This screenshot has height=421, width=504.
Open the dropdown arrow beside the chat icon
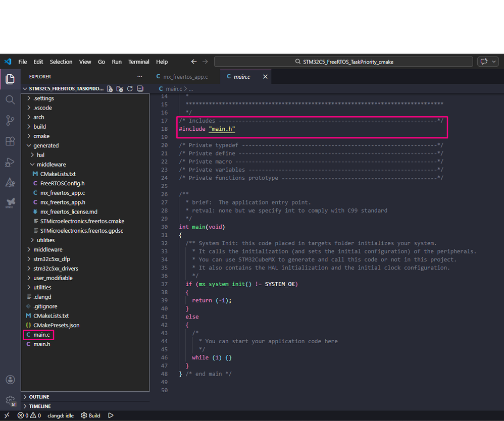[x=494, y=62]
